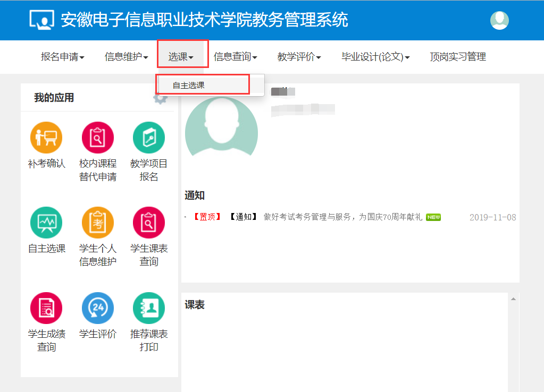544x392 pixels.
Task: Launch the 学生评价 app icon
Action: coord(97,308)
